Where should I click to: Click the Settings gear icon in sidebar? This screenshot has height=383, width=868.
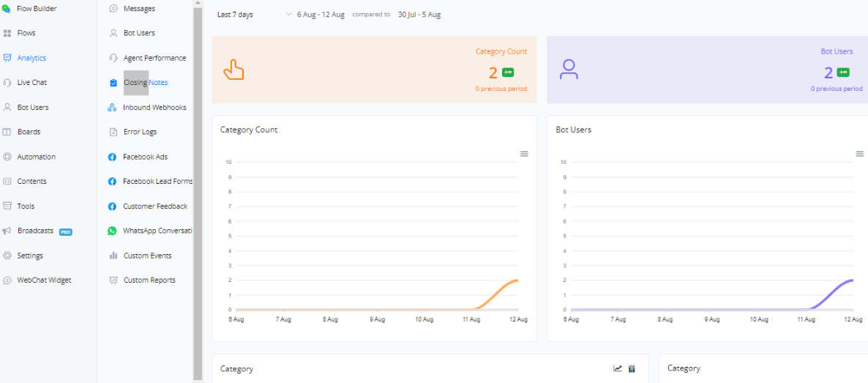(x=7, y=256)
